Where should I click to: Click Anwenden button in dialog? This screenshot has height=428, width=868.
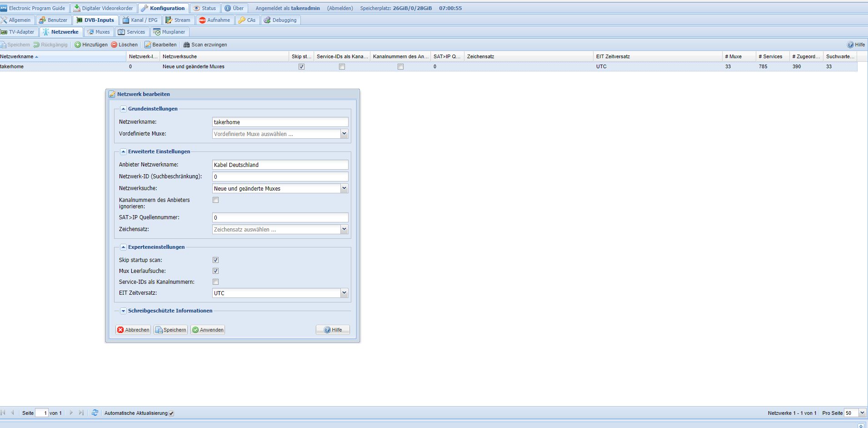208,330
